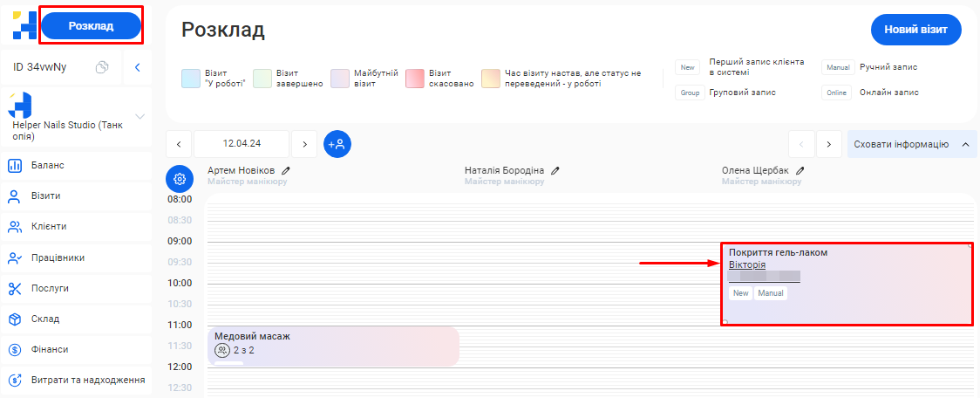Open client link Вікторія in appointment
Screen dimensions: 980x398
tap(747, 264)
